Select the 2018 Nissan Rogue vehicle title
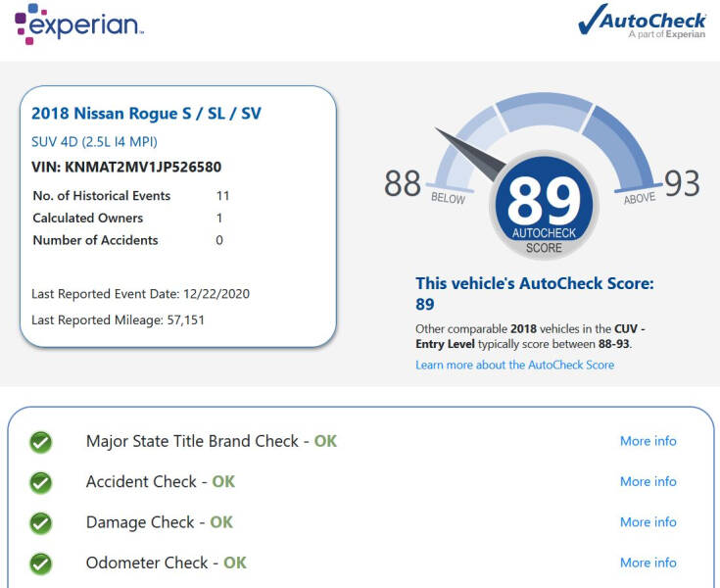The height and width of the screenshot is (588, 720). click(x=146, y=114)
